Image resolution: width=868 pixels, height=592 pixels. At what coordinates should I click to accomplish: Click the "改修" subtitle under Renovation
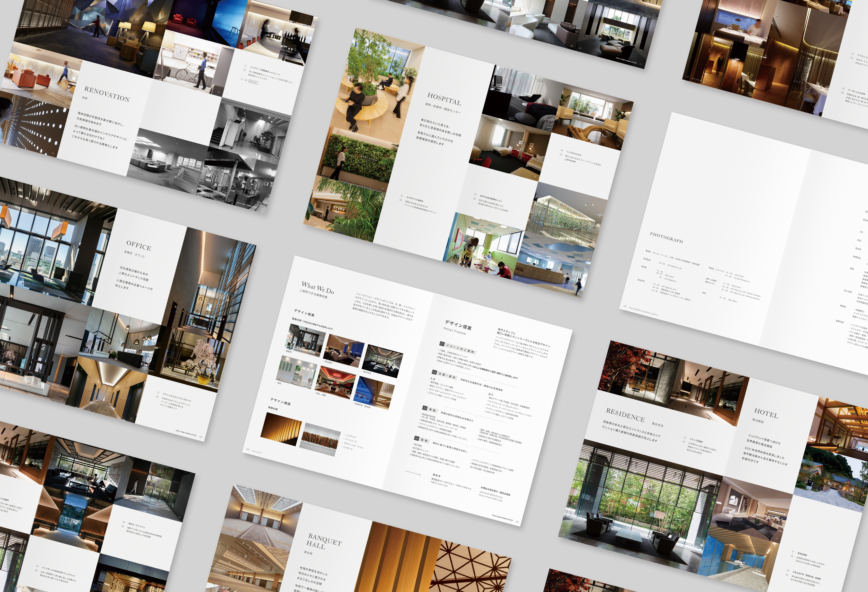click(85, 98)
